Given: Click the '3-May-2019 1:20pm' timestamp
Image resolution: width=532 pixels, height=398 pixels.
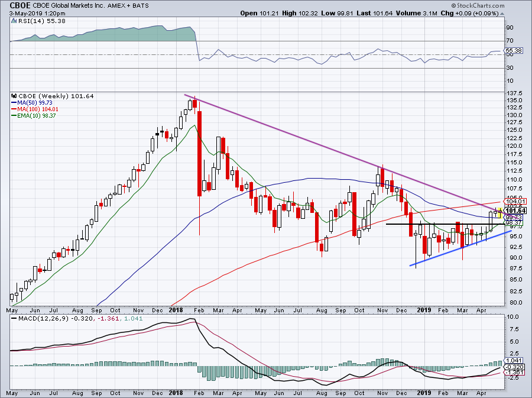Looking at the screenshot, I should point(37,14).
